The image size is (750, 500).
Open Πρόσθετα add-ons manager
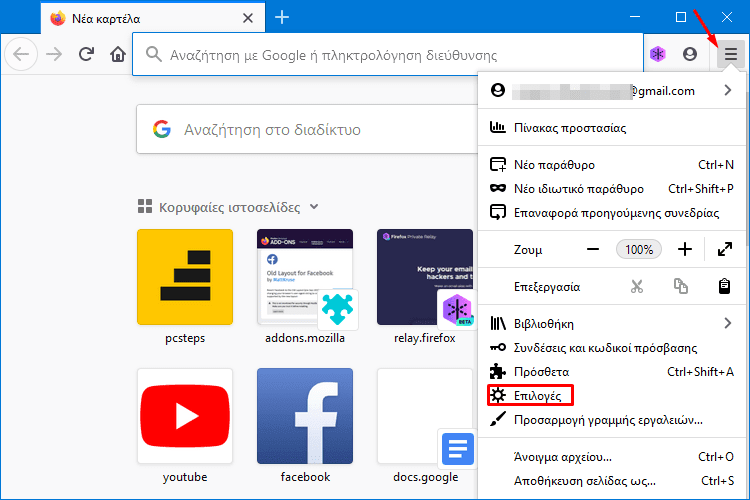611,371
